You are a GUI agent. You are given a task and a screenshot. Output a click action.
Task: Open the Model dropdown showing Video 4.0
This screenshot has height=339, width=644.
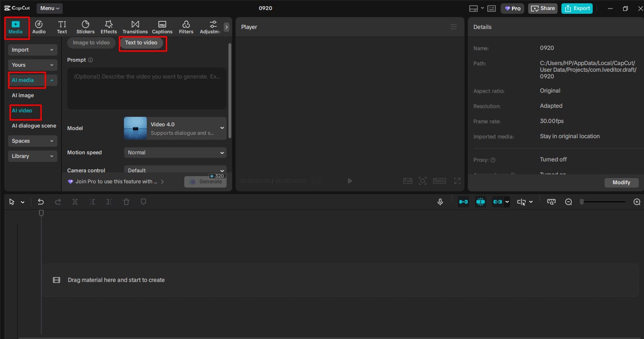(175, 128)
